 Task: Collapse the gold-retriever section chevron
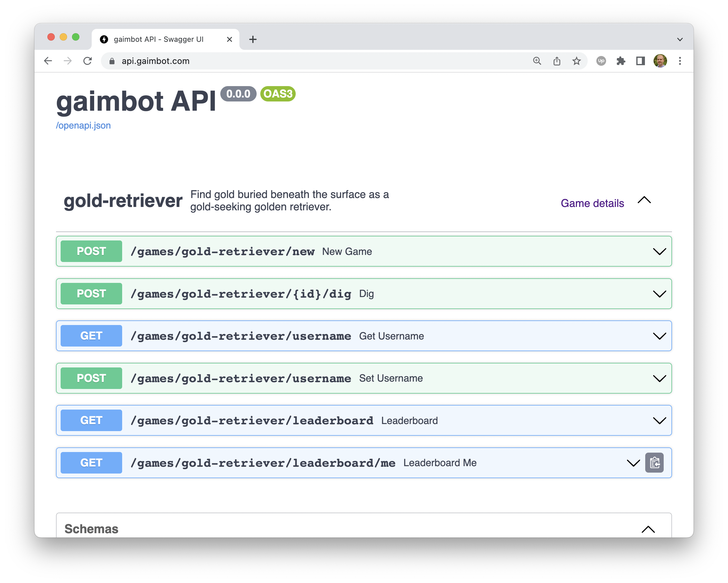point(644,200)
